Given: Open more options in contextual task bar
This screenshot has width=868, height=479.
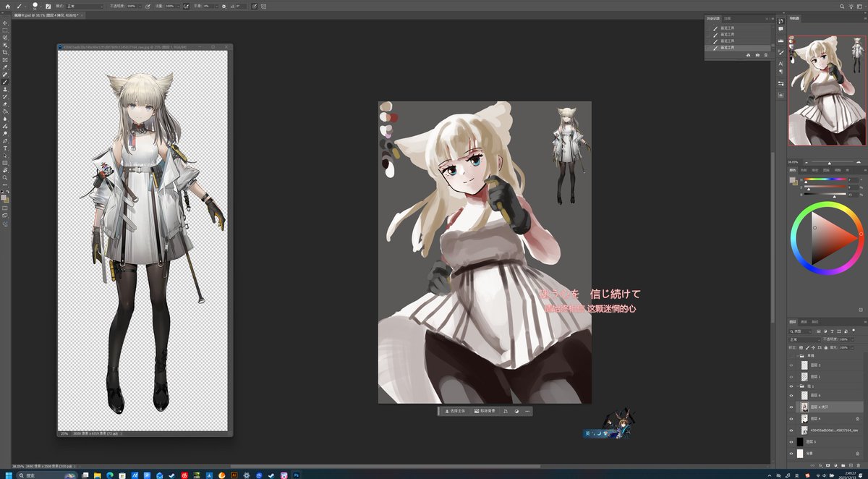Looking at the screenshot, I should 527,411.
